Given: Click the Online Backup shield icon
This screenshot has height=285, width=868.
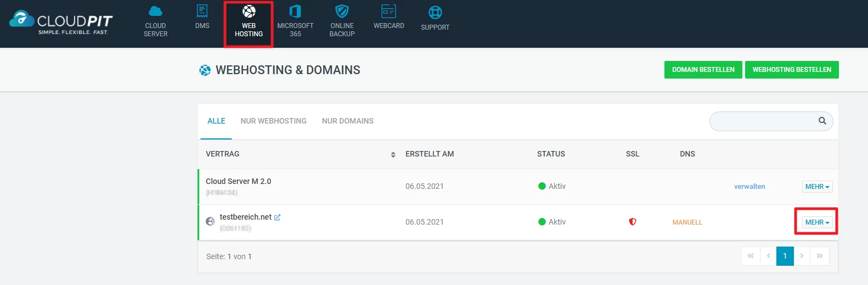Looking at the screenshot, I should pyautogui.click(x=342, y=12).
